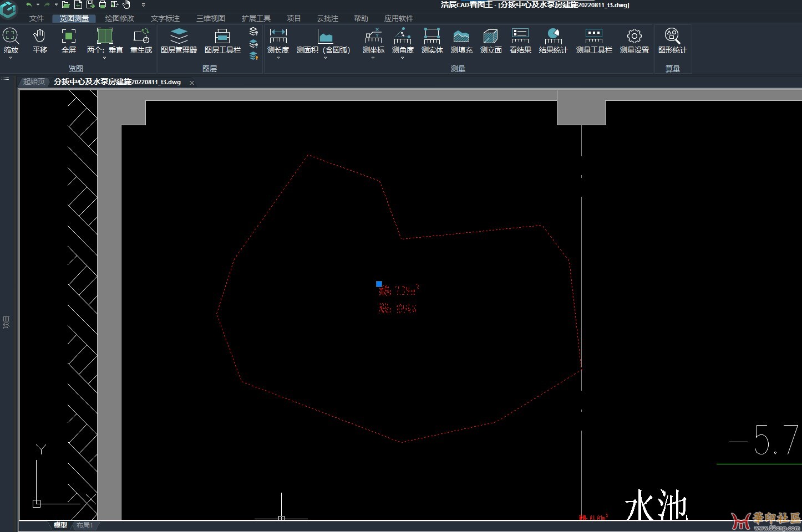Expand the dropdown under 缩放
Image resolution: width=802 pixels, height=532 pixels.
(11, 58)
